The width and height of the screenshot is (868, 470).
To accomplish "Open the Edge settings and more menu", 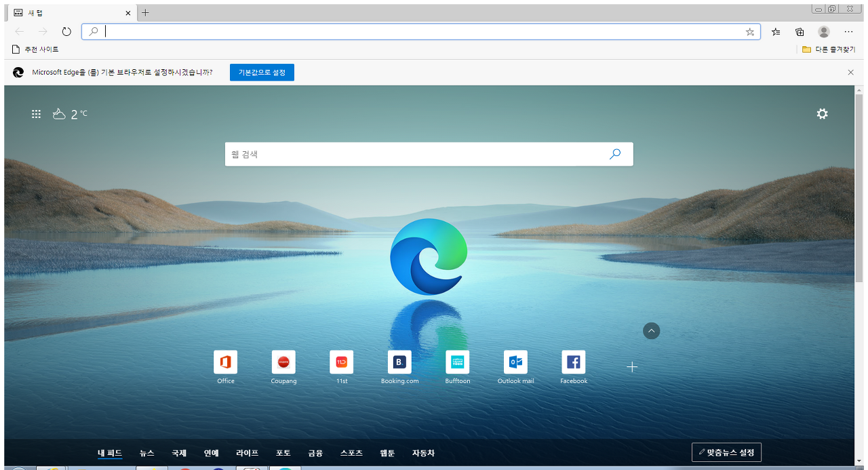I will [x=848, y=31].
